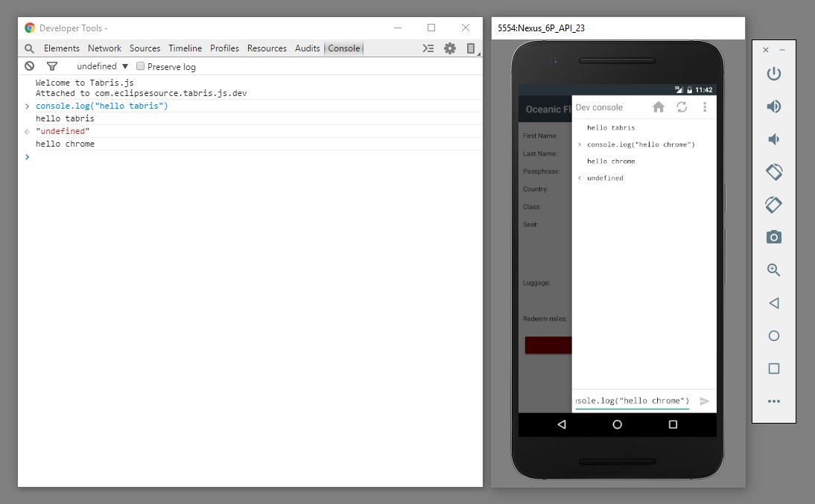
Task: Open the console filter funnel icon
Action: 52,66
